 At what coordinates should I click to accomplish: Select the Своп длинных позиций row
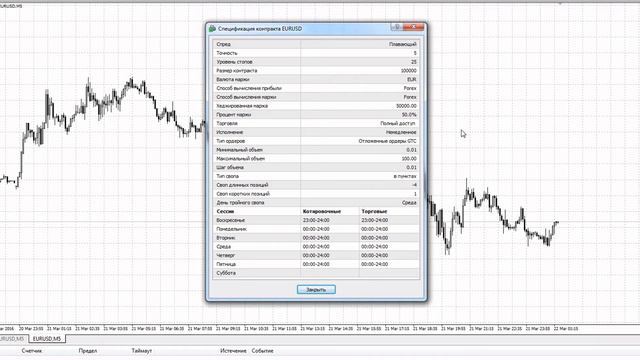point(316,185)
